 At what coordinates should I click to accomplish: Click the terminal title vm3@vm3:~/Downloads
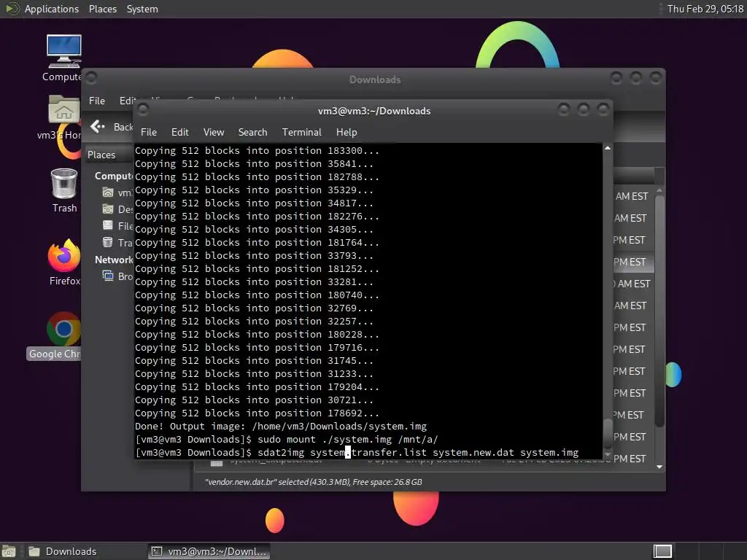[374, 111]
